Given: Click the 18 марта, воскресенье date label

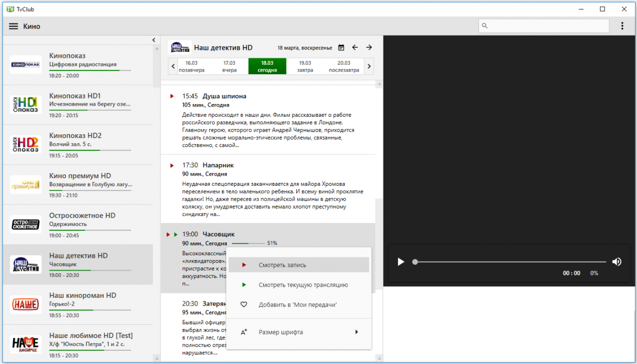Looking at the screenshot, I should click(305, 48).
